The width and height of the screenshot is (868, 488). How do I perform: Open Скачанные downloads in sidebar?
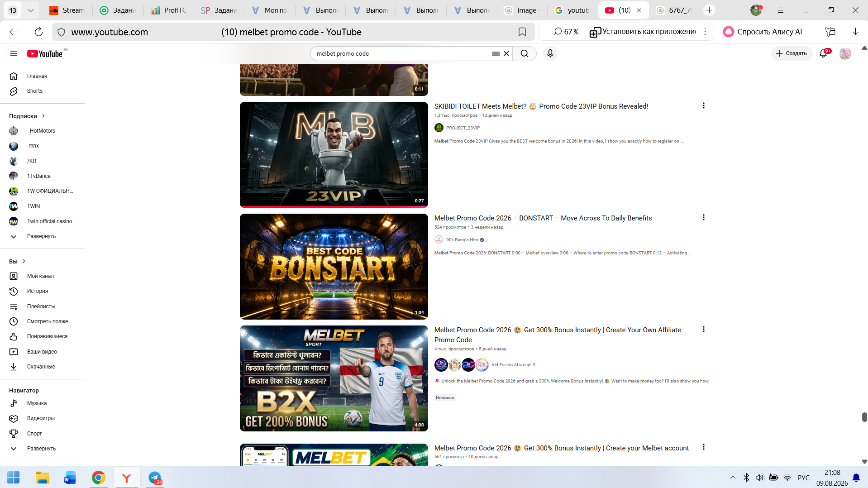pyautogui.click(x=42, y=367)
